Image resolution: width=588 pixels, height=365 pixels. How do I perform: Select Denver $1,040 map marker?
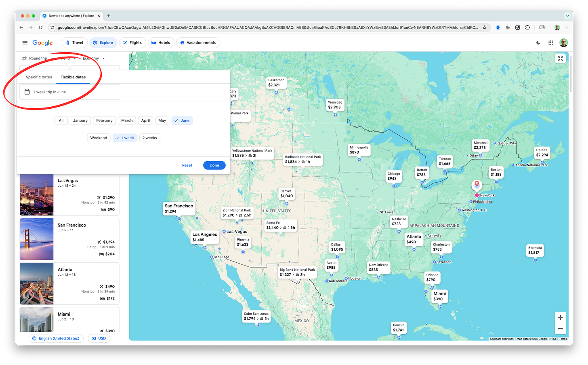286,194
